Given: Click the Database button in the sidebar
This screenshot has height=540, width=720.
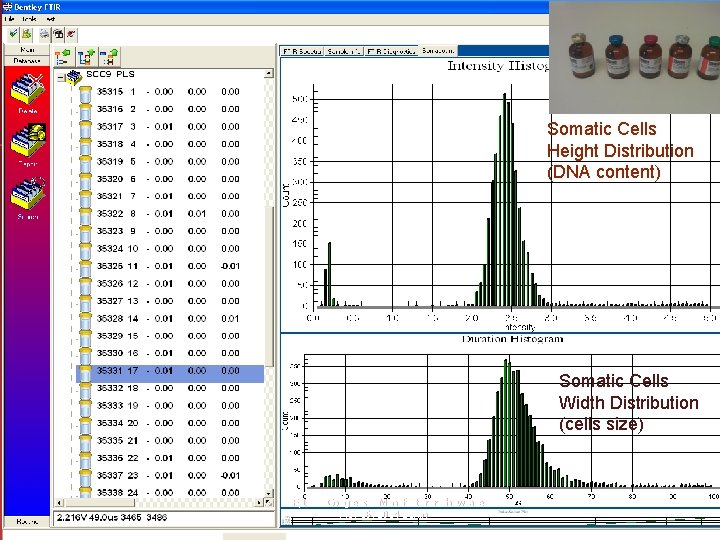Looking at the screenshot, I should (27, 61).
